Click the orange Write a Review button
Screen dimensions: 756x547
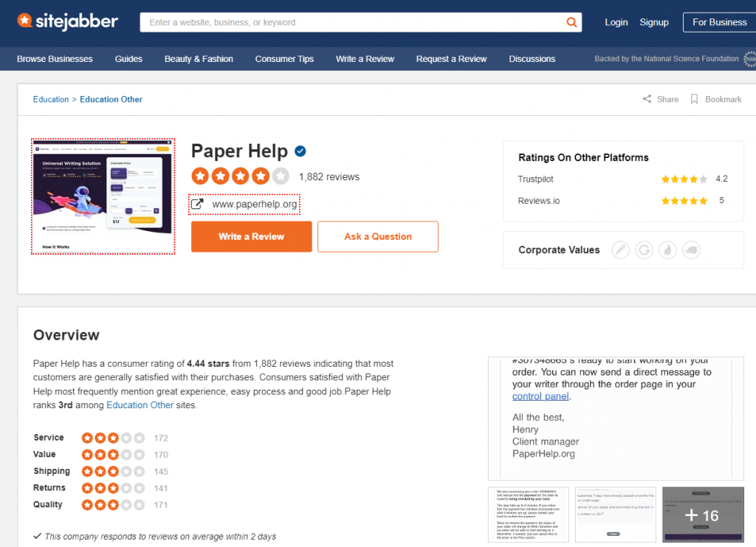pos(252,237)
